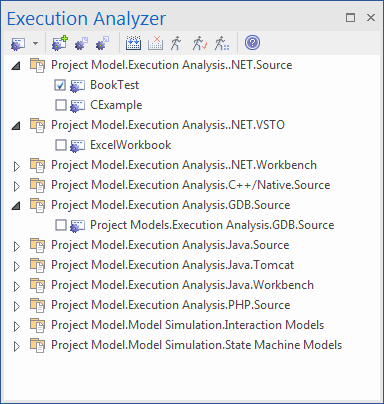Uncheck the BookTest checkbox
This screenshot has width=384, height=404.
tap(60, 85)
